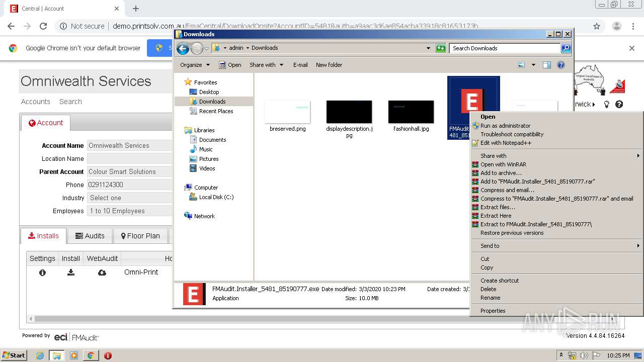Open recent pages dropdown next to Forward

pyautogui.click(x=206, y=49)
